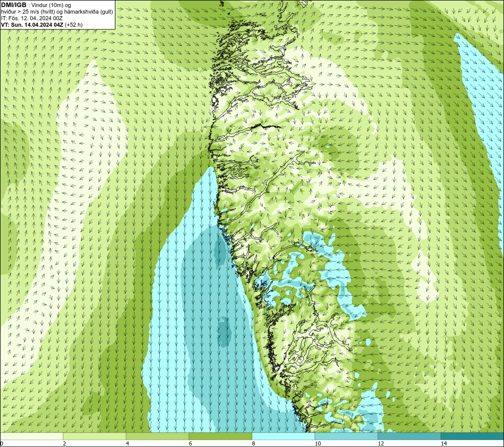Click the legend tick label '0'
Screen dimensions: 504x447
2,444
